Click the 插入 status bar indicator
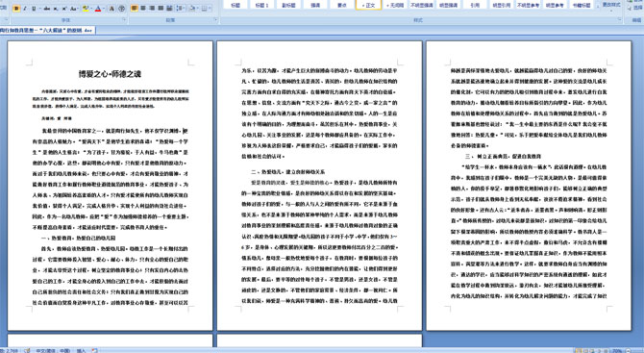Viewport: 644px width, 353px height. 81,350
